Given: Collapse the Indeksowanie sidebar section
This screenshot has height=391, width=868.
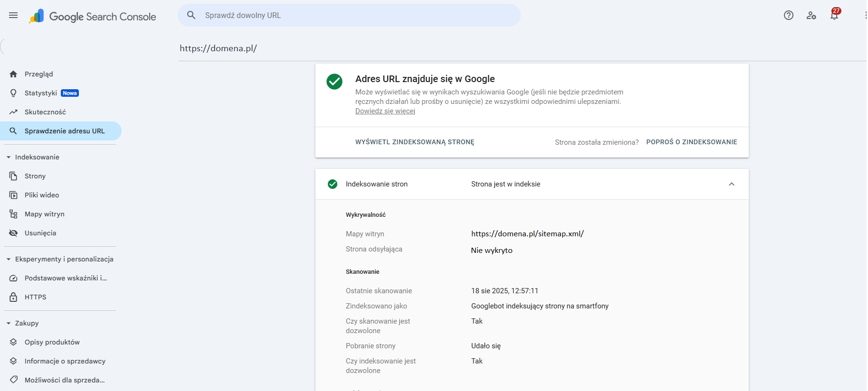Looking at the screenshot, I should point(9,157).
